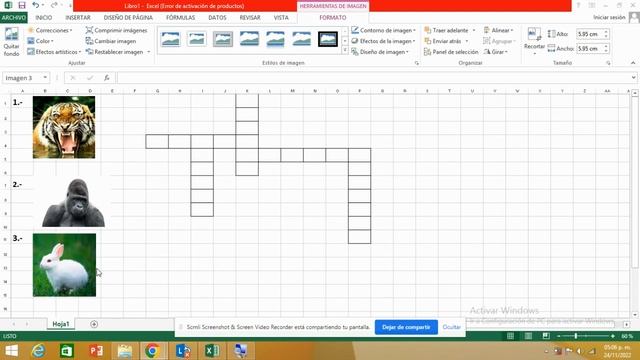This screenshot has width=640, height=360.
Task: Click Traer adelante
Action: coord(446,30)
